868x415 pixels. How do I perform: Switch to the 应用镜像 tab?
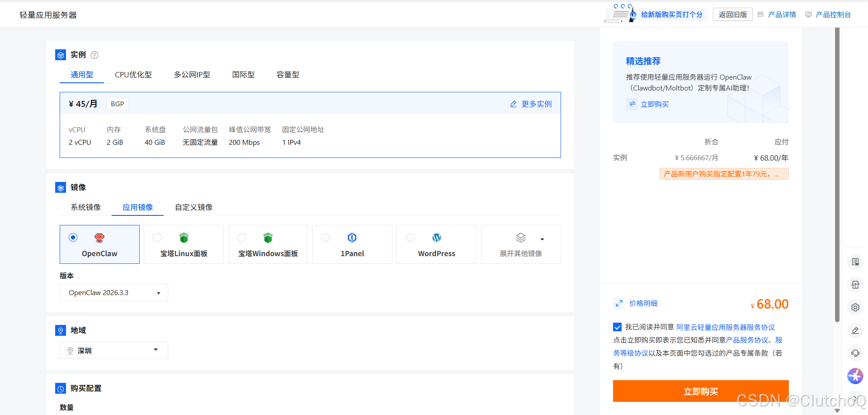[138, 207]
